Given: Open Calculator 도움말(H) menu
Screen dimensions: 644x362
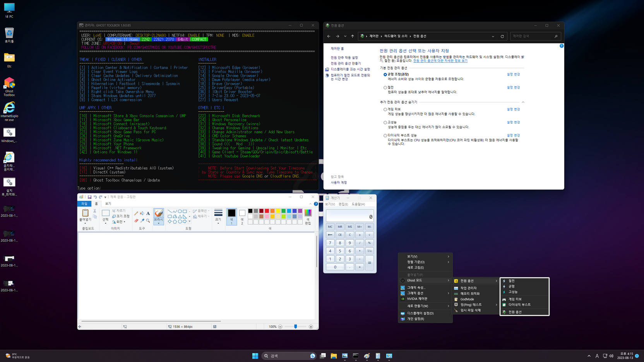Looking at the screenshot, I should click(358, 204).
